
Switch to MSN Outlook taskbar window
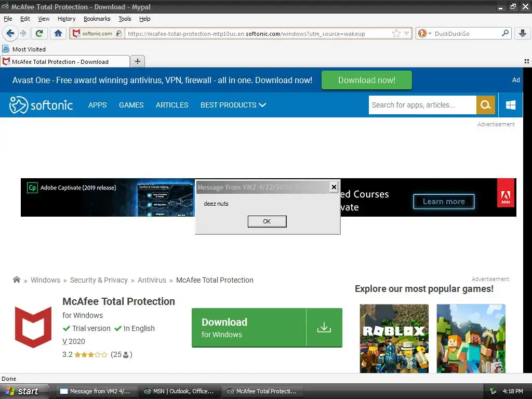point(179,391)
